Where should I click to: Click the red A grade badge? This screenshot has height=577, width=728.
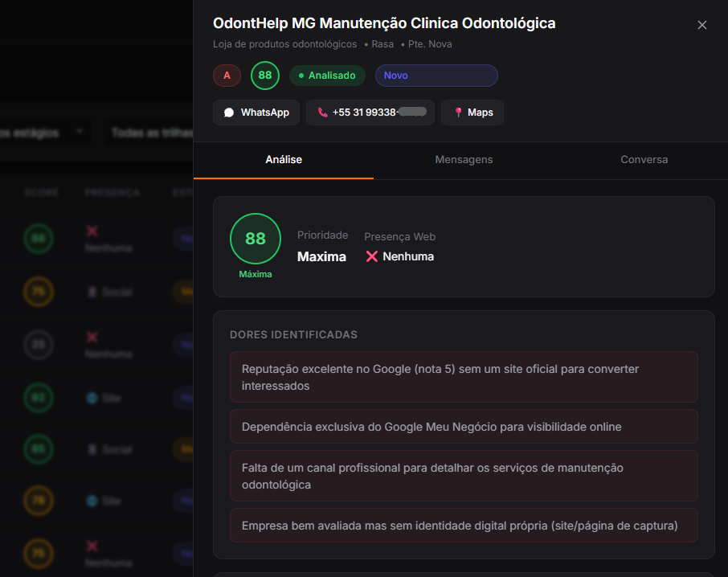(227, 76)
